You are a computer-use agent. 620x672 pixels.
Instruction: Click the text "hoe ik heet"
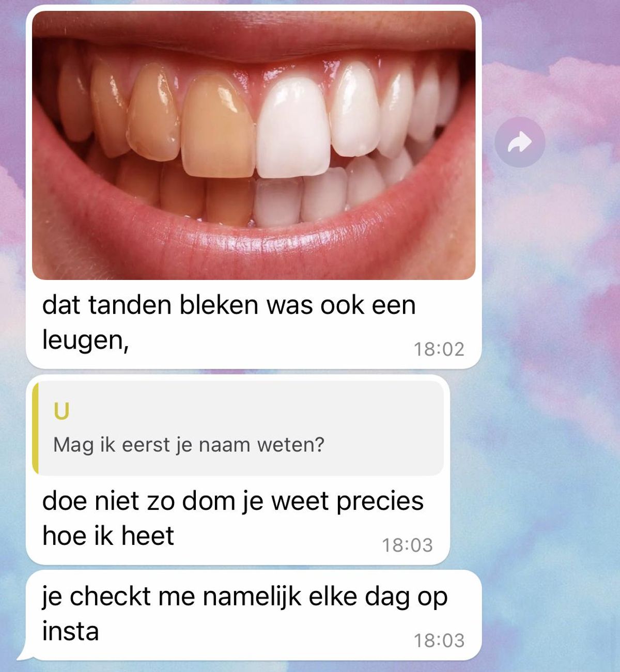[x=108, y=535]
